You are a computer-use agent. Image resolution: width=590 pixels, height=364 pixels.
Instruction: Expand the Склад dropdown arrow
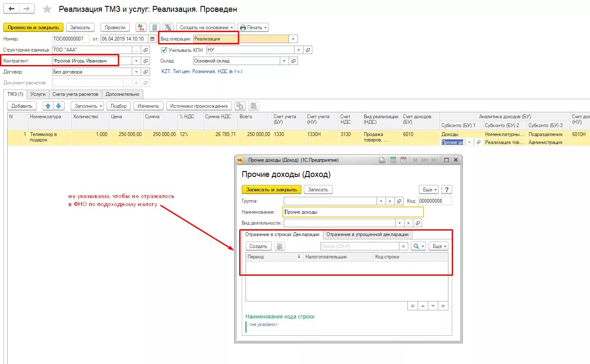click(284, 61)
